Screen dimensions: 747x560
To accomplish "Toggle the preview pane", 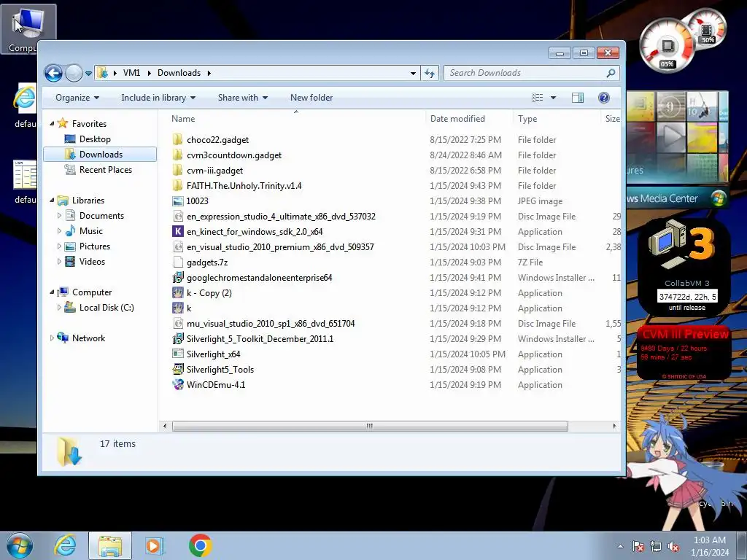I will click(x=578, y=98).
